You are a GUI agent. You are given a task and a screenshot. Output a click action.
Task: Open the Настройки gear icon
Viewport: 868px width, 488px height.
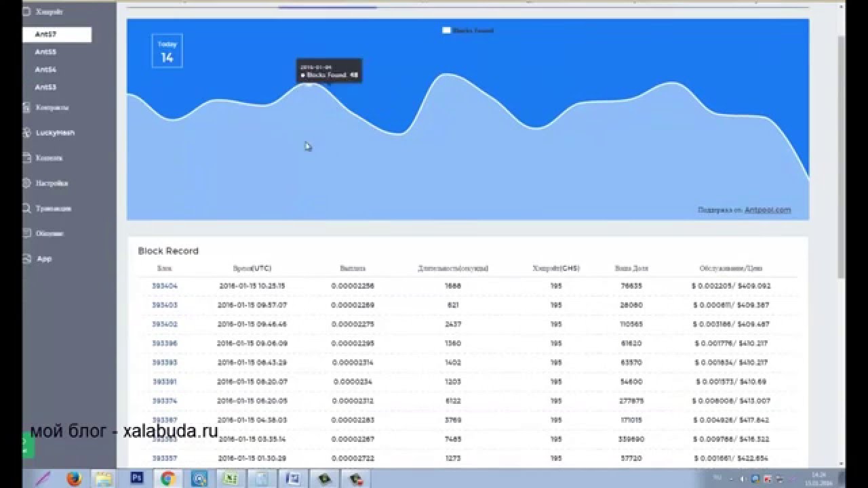27,183
